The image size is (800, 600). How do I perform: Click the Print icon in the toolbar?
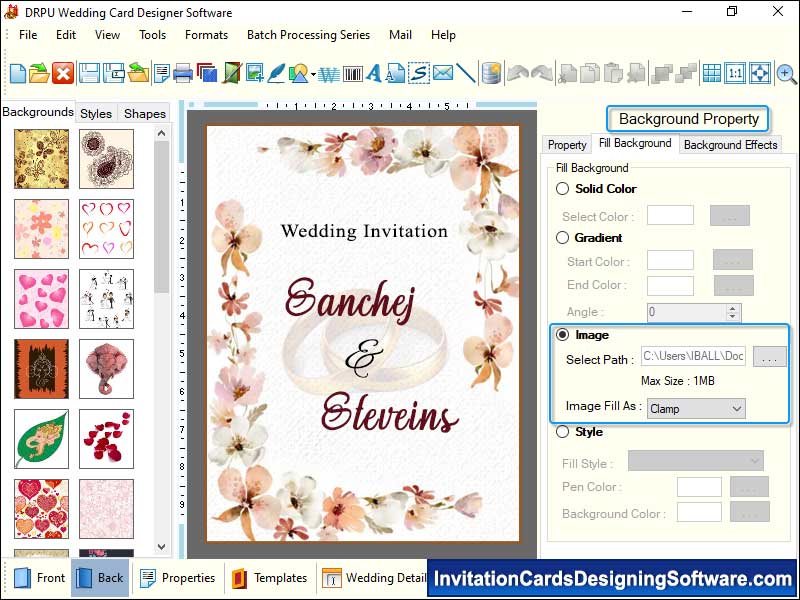pos(183,73)
